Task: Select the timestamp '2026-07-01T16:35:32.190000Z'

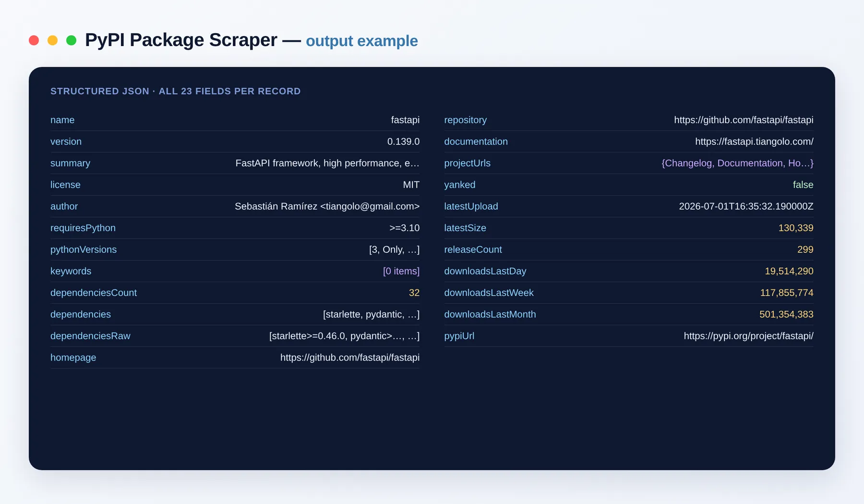Action: (746, 206)
